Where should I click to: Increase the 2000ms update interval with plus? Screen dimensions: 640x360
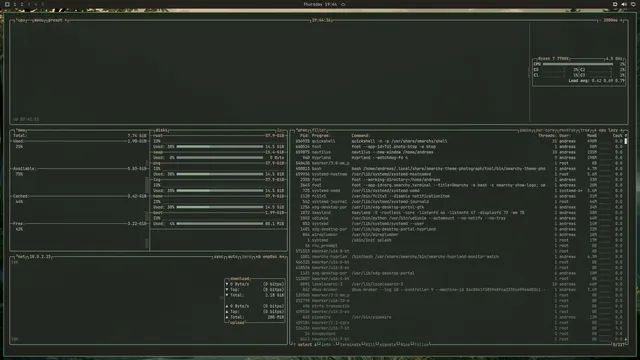pos(621,20)
